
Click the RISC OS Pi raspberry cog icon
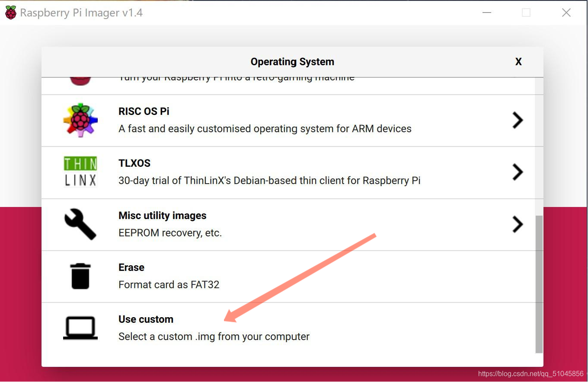[80, 120]
